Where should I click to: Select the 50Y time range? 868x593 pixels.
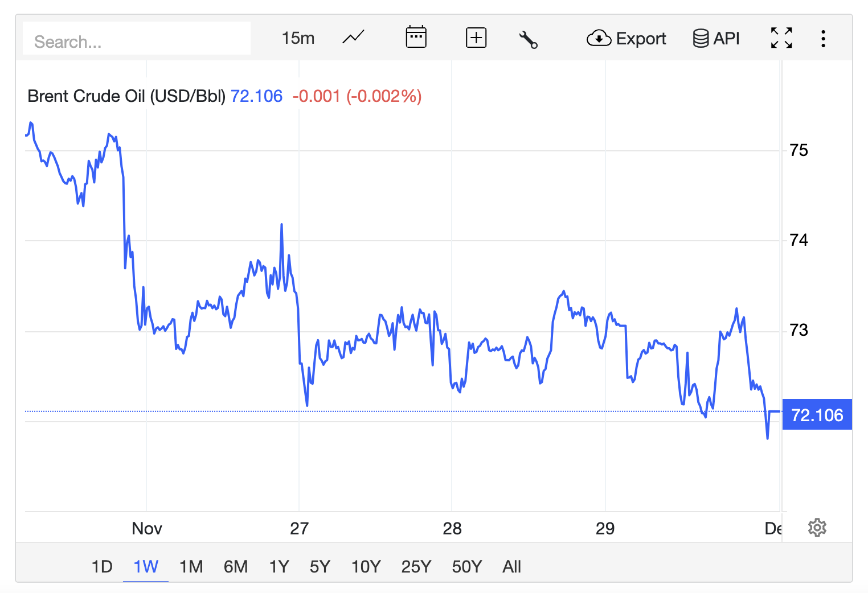tap(467, 567)
